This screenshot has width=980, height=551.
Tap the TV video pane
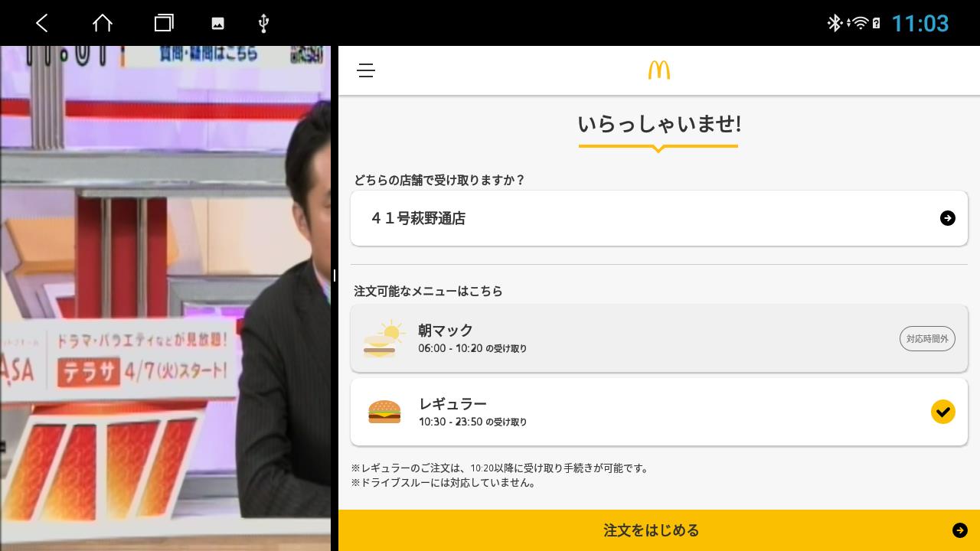coord(165,298)
